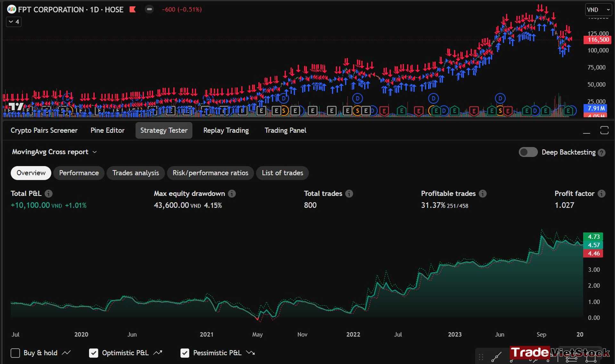Click the Profit factor value 1.027
The height and width of the screenshot is (364, 615).
(x=564, y=205)
